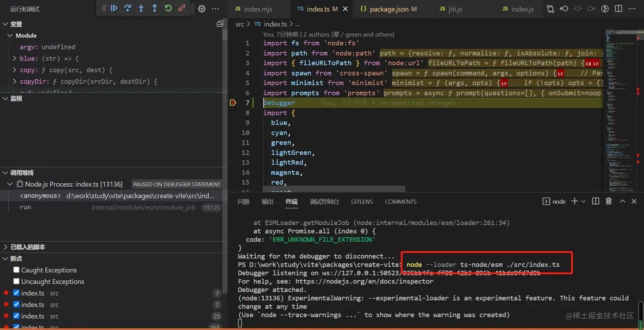The height and width of the screenshot is (330, 644).
Task: Restart the debug session
Action: point(168,8)
